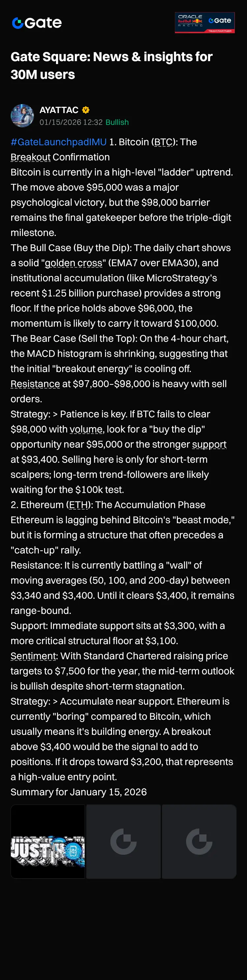The width and height of the screenshot is (247, 980).
Task: Click the gold verified badge next to AYATTAC
Action: pyautogui.click(x=86, y=110)
